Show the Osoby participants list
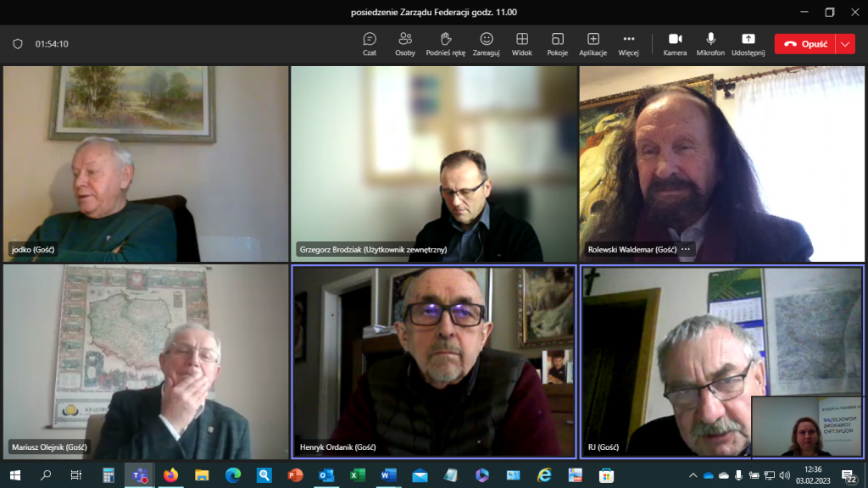868x488 pixels. [x=405, y=44]
